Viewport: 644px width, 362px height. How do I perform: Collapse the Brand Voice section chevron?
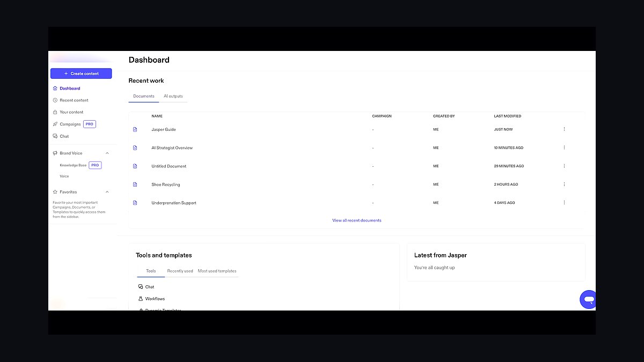point(107,153)
